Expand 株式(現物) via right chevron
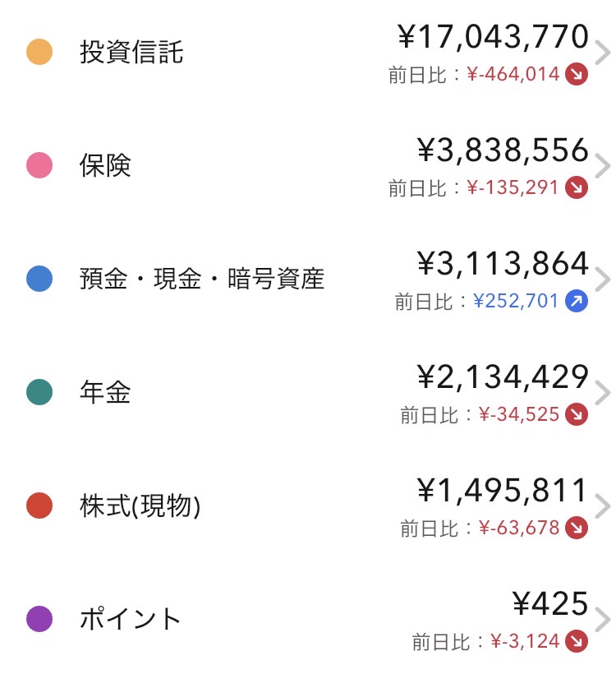 point(603,507)
